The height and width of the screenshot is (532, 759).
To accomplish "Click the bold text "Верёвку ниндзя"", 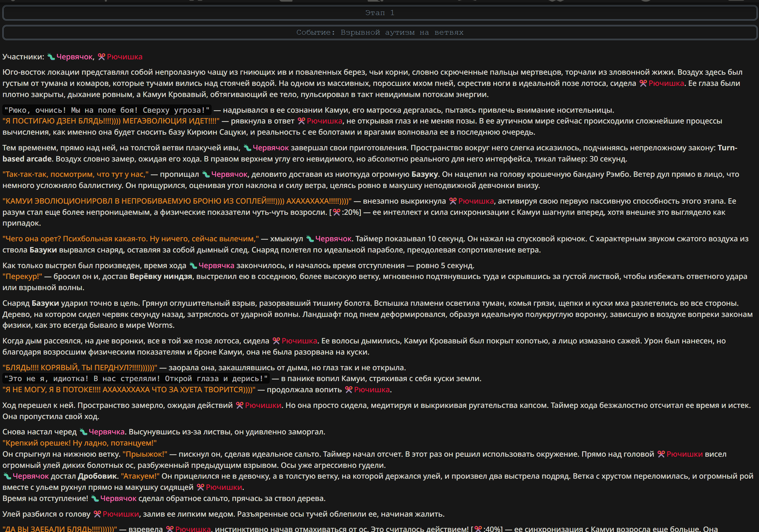I will point(161,276).
